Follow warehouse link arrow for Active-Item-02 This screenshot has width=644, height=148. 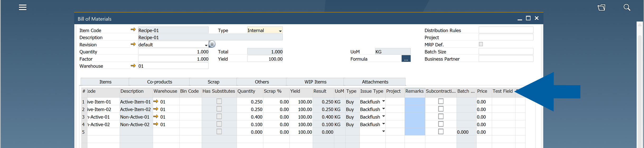156,109
